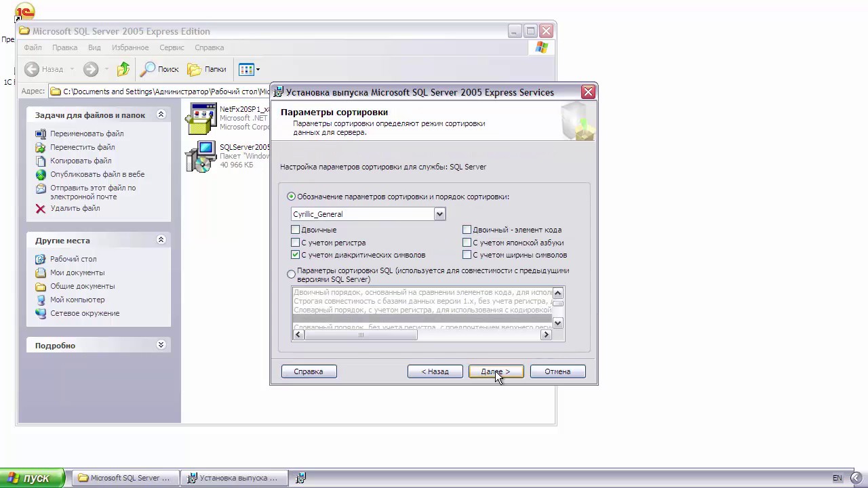This screenshot has height=488, width=868.
Task: Go up one folder level in Explorer
Action: click(x=123, y=69)
